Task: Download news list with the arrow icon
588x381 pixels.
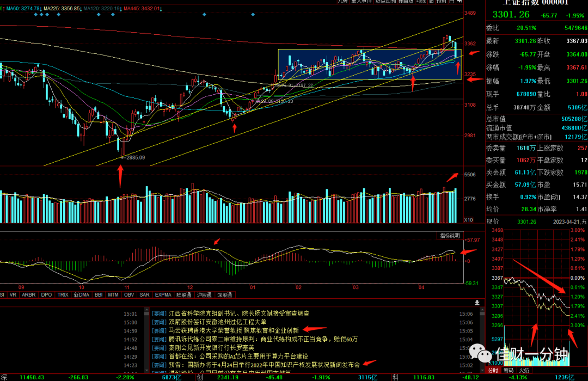Action: [477, 303]
